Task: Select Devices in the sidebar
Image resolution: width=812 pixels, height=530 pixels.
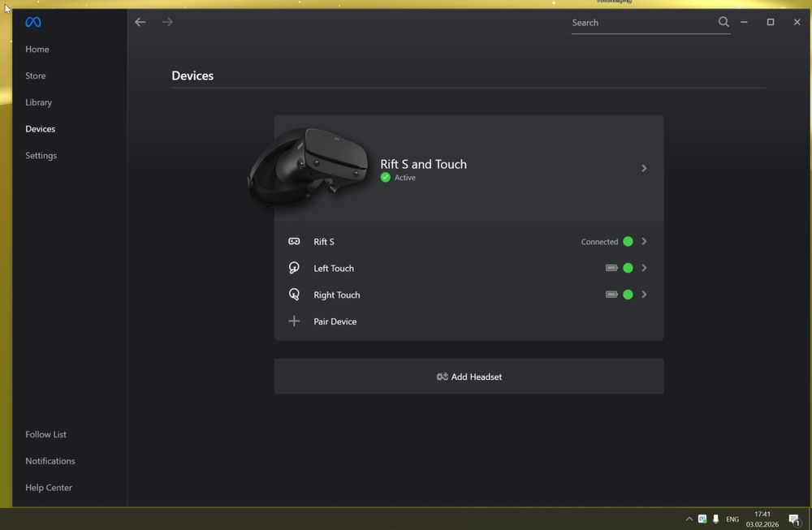Action: (x=40, y=129)
